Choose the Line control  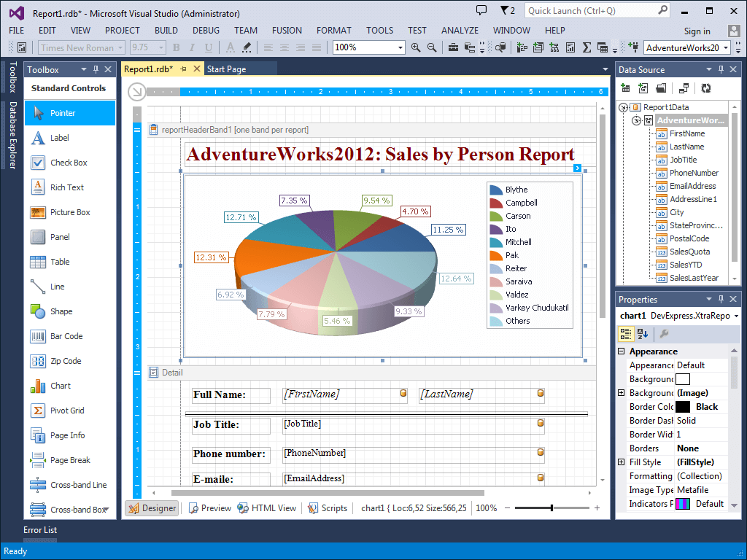point(70,286)
